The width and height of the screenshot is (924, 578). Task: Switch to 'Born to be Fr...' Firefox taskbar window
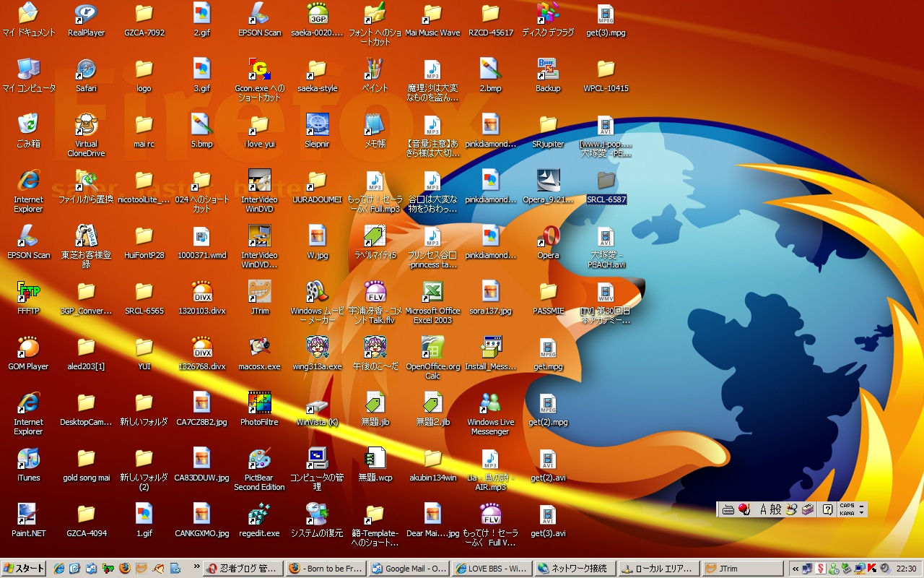[326, 569]
